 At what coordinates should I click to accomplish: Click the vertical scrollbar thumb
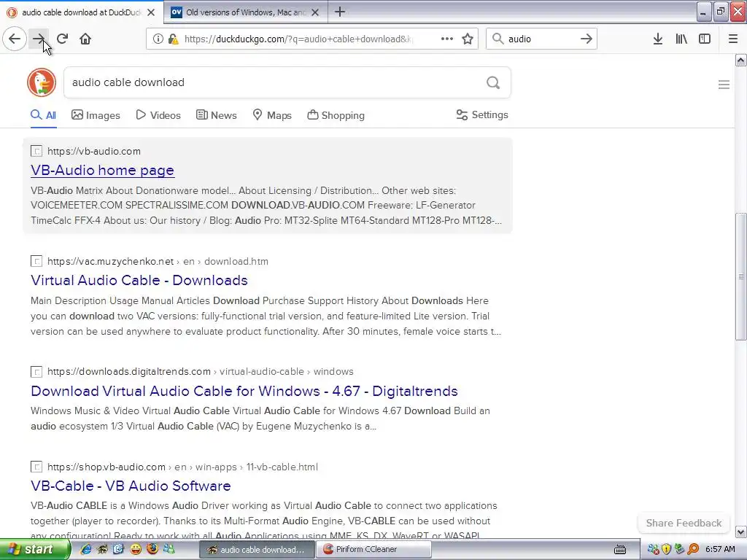(x=740, y=276)
